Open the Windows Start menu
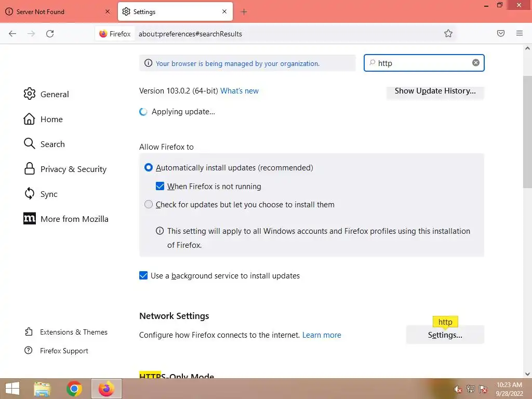The width and height of the screenshot is (532, 399). tap(12, 389)
